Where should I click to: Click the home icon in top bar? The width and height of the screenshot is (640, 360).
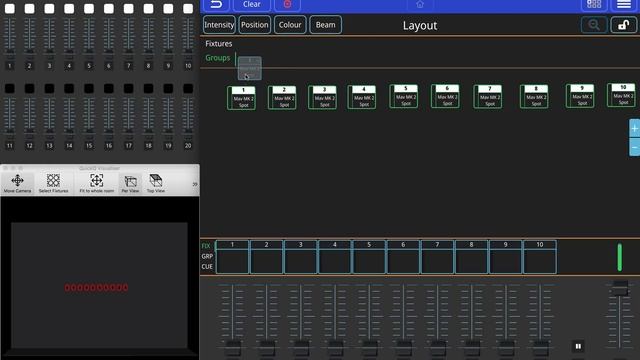coord(420,4)
